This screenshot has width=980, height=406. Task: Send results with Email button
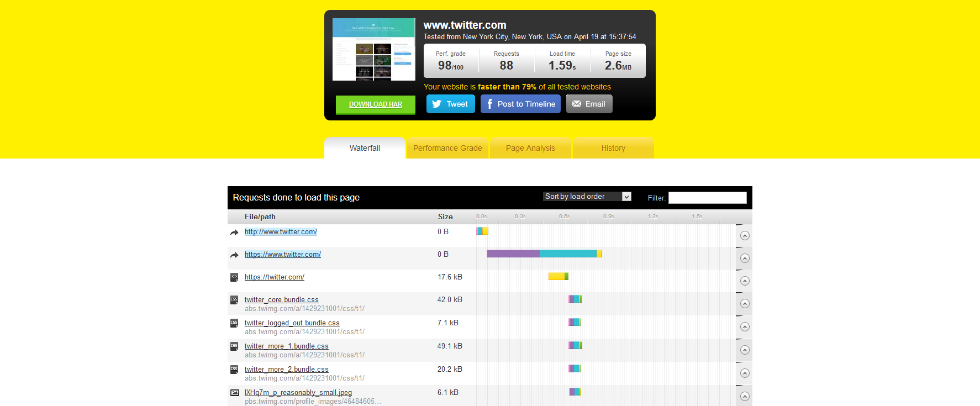pyautogui.click(x=589, y=104)
